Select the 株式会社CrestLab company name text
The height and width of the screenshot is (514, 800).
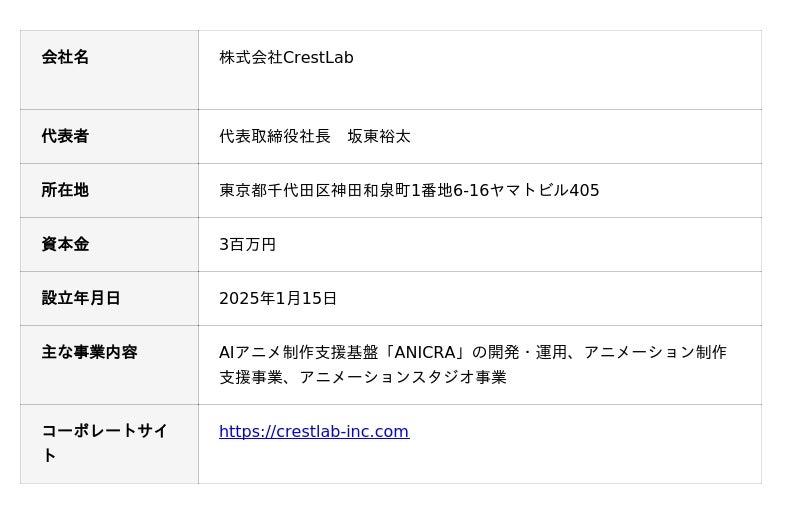click(x=286, y=58)
